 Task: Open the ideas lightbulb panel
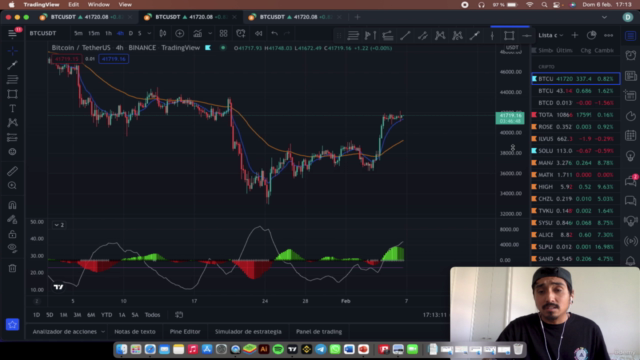pyautogui.click(x=631, y=155)
